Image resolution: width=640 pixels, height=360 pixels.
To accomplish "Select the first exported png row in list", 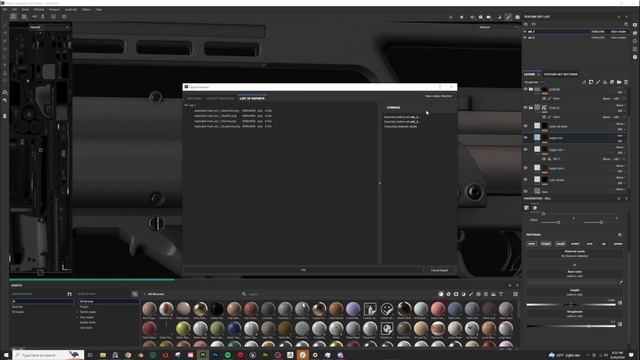I will (x=233, y=111).
